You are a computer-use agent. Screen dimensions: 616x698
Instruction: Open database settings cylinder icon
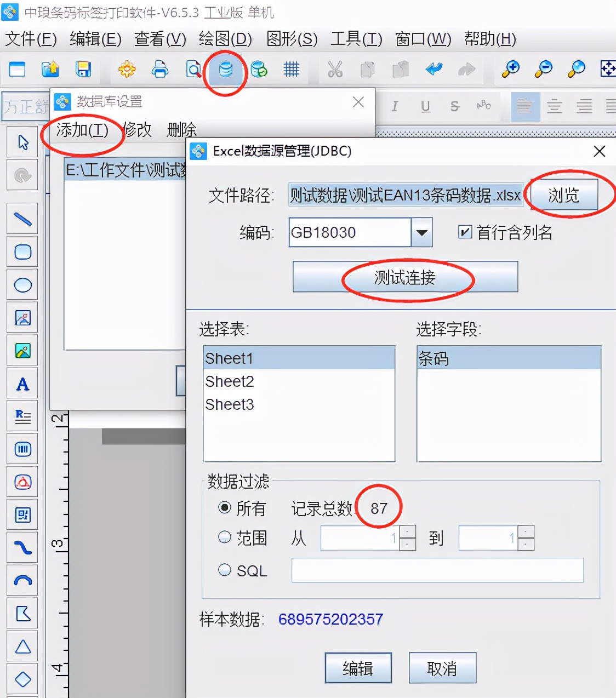(x=225, y=70)
